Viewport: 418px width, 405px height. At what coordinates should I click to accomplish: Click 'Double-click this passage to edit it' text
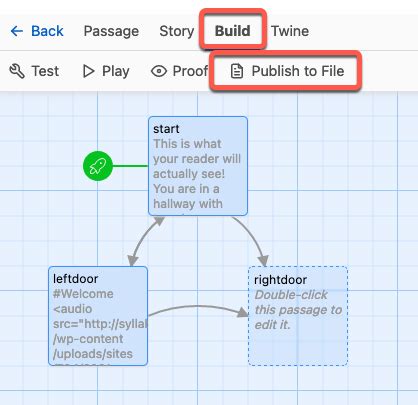tap(298, 310)
